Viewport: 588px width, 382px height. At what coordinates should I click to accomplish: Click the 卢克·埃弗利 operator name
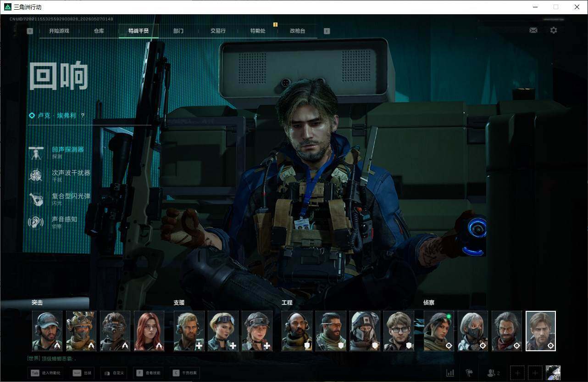57,116
